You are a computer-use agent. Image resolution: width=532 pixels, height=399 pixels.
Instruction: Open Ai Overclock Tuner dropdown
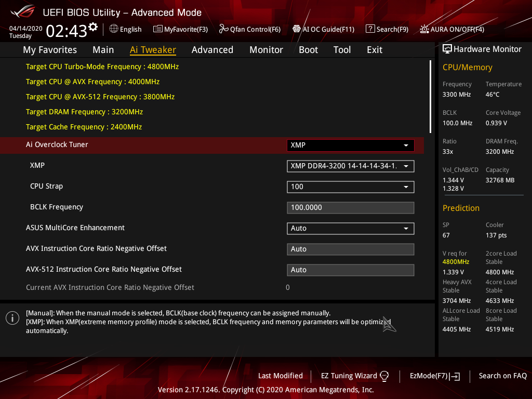point(351,145)
